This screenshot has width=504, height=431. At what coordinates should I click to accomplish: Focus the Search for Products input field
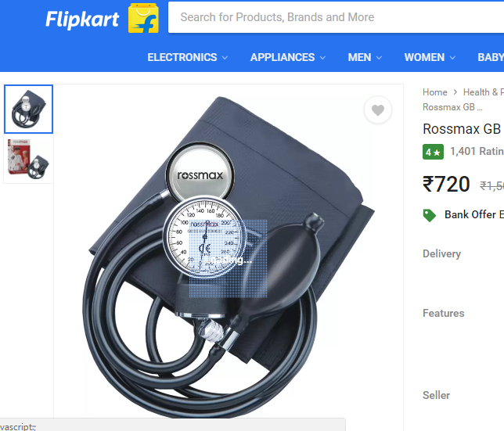[x=336, y=17]
